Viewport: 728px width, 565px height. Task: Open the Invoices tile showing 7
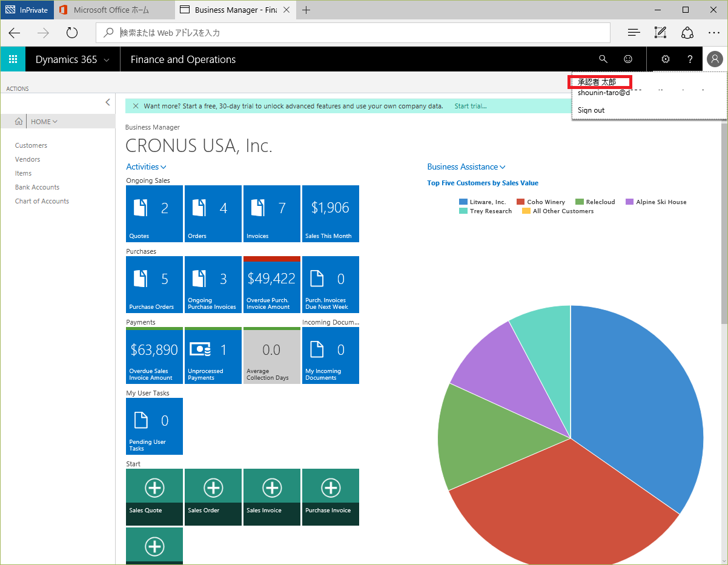pos(272,214)
